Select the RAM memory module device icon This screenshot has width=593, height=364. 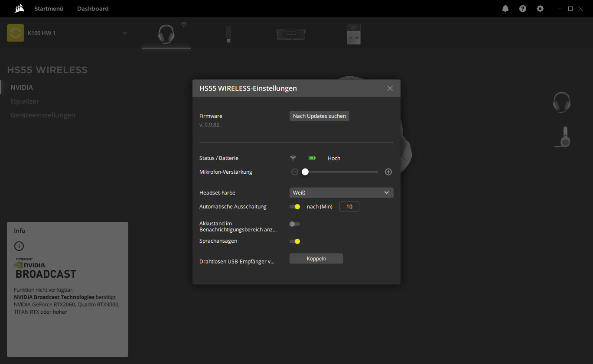click(291, 34)
